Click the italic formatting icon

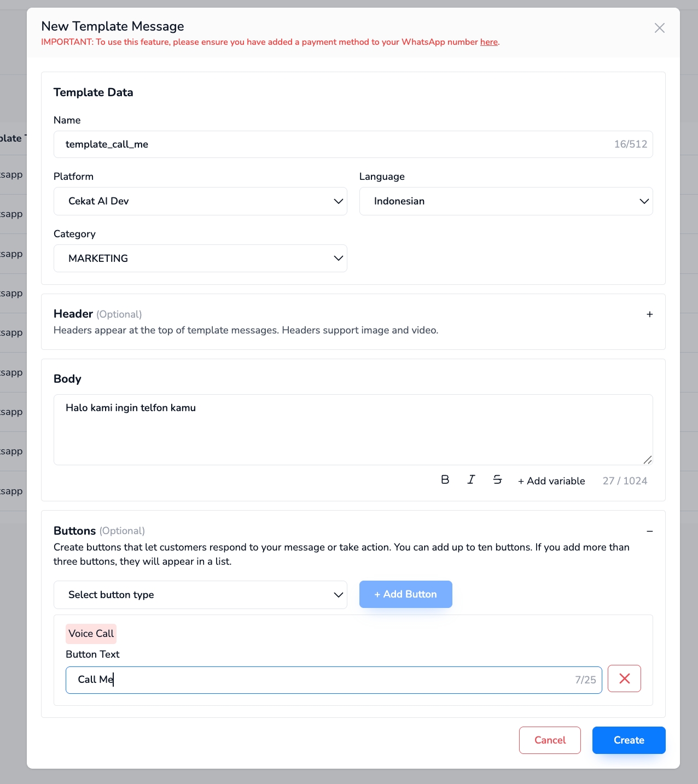click(x=471, y=479)
